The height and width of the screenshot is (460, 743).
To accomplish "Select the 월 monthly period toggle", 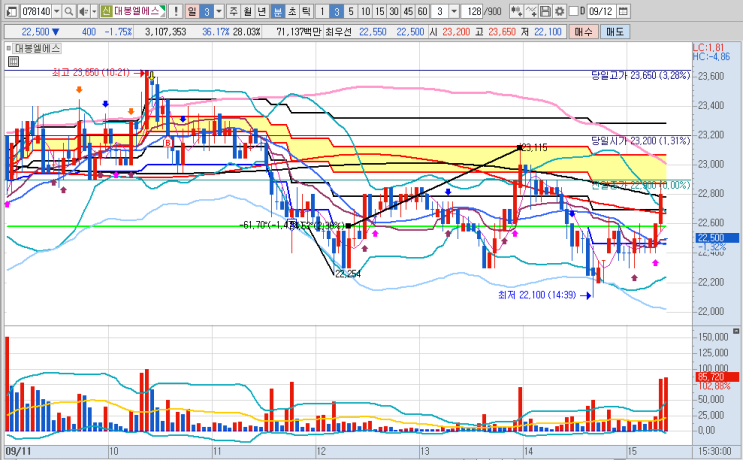I will tap(248, 11).
